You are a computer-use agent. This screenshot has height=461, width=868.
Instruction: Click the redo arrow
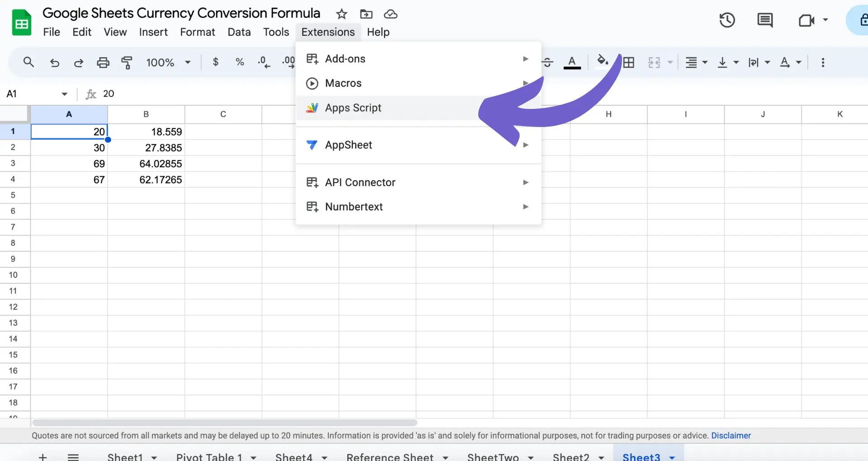(x=79, y=62)
